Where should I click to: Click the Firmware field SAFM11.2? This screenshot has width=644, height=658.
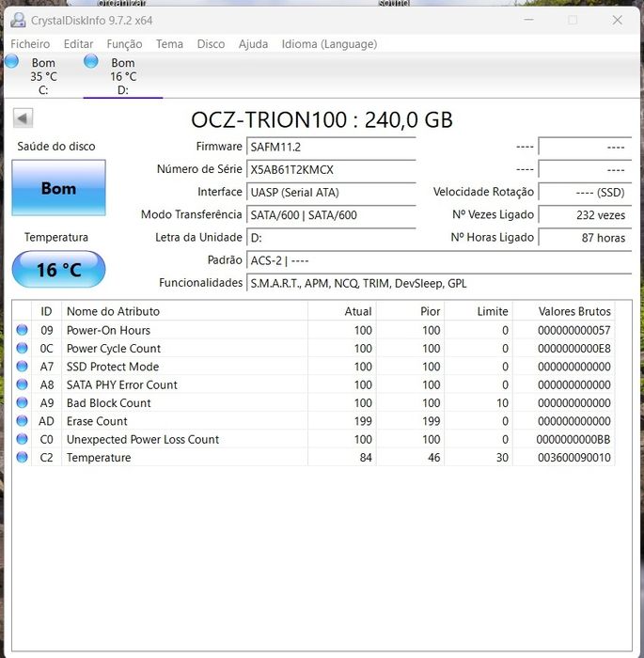coord(331,147)
